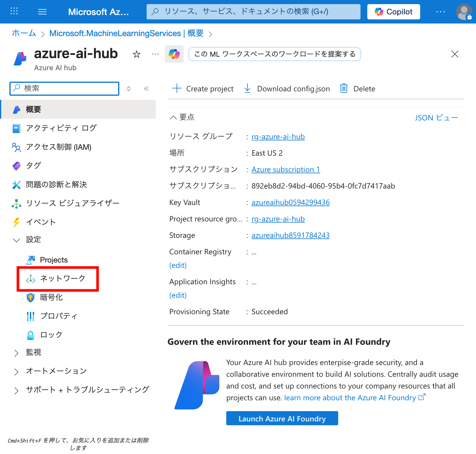The image size is (476, 454).
Task: Click the global resource search box
Action: pos(253,12)
